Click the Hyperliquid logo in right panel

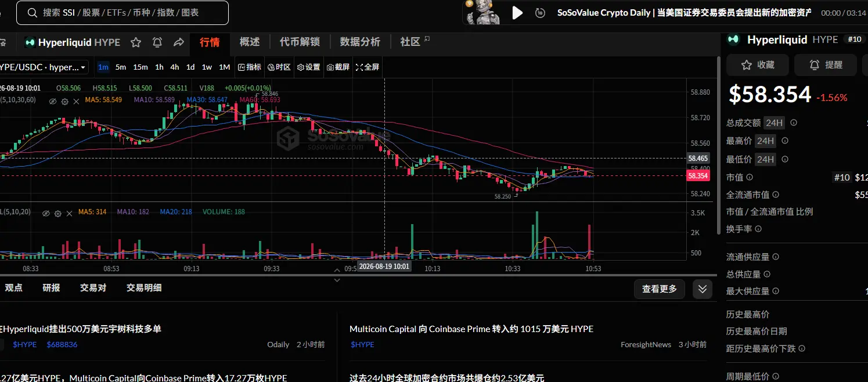click(x=734, y=39)
